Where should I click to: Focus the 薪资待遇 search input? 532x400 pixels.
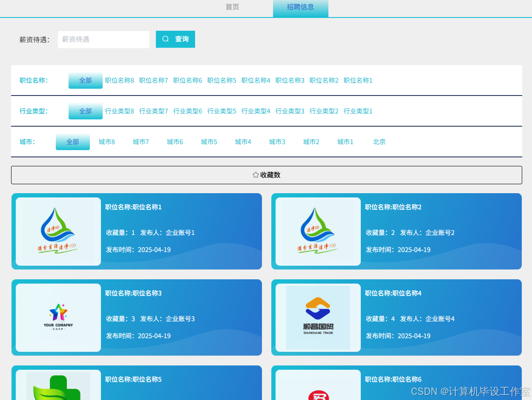(104, 39)
